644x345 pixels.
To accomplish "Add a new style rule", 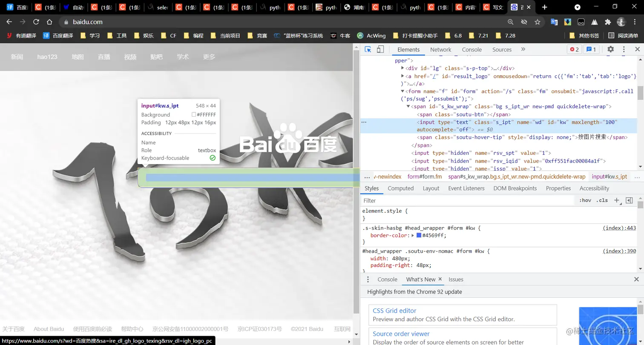I will pos(616,200).
